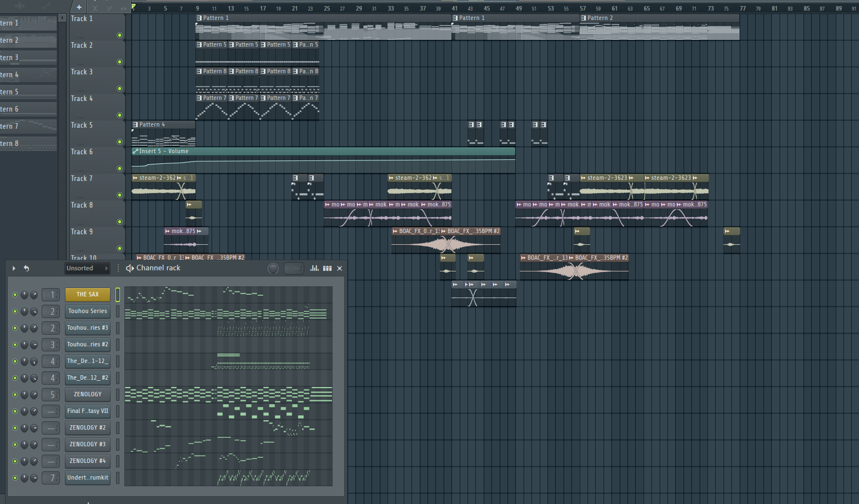Click the ZENOLOGY #3 channel button
Image resolution: width=859 pixels, height=504 pixels.
[x=88, y=445]
